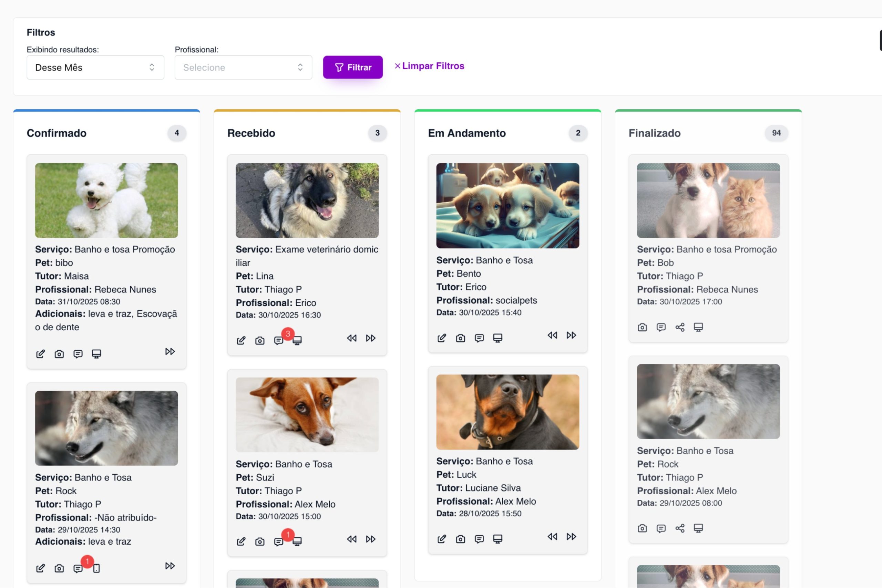Click monitor icon on Bento's card

[x=497, y=338]
